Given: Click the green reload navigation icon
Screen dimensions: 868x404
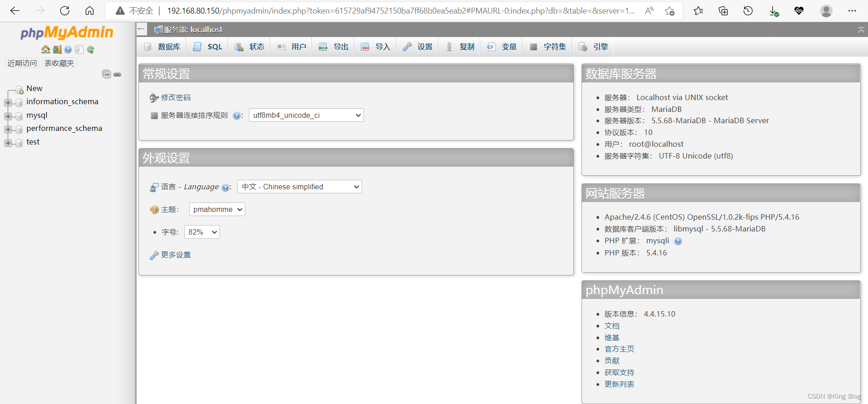Looking at the screenshot, I should click(x=91, y=49).
